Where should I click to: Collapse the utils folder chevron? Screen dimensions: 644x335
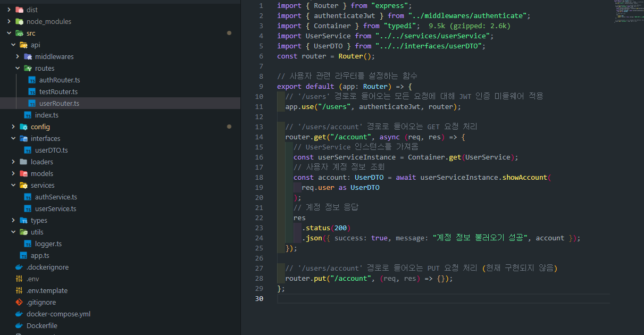tap(13, 232)
